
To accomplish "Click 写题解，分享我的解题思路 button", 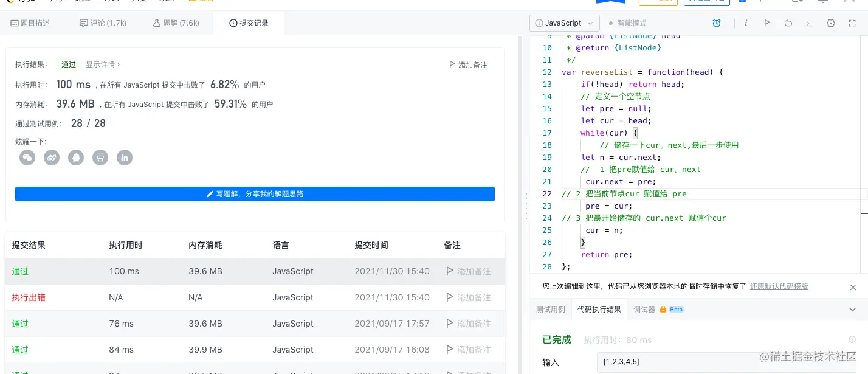I will 255,194.
